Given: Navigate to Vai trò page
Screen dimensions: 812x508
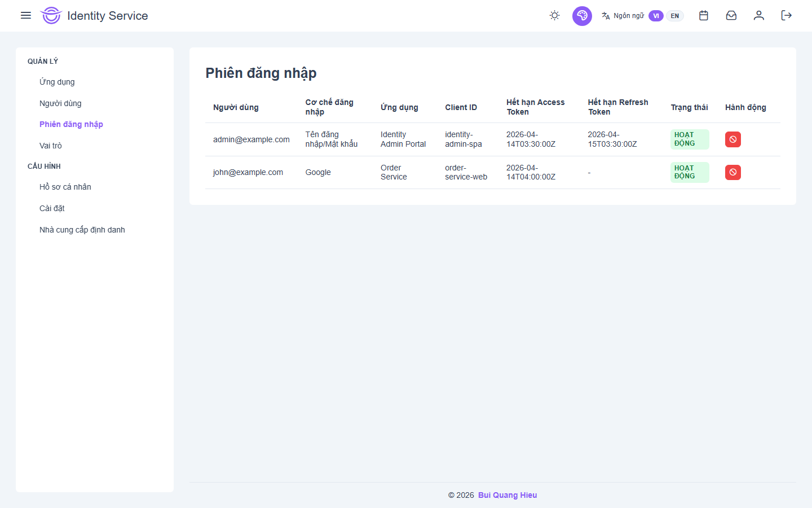Looking at the screenshot, I should click(51, 146).
